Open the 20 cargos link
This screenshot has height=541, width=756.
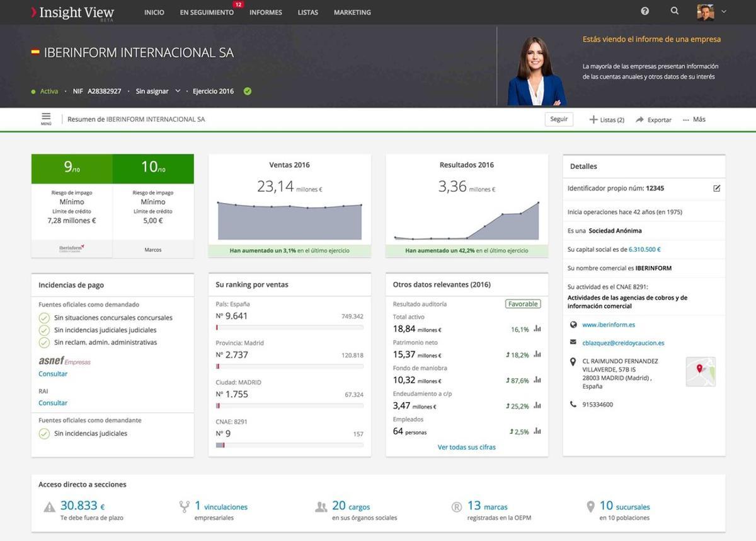351,506
